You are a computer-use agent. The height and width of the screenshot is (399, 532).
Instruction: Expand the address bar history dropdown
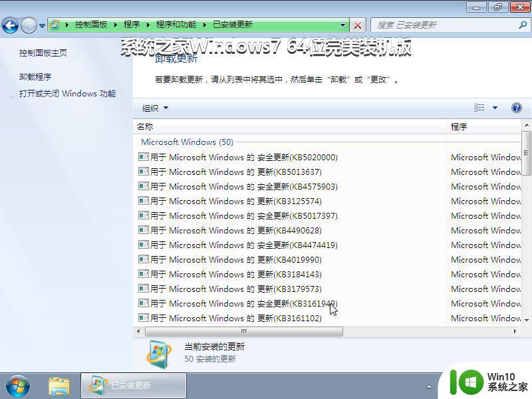(344, 25)
